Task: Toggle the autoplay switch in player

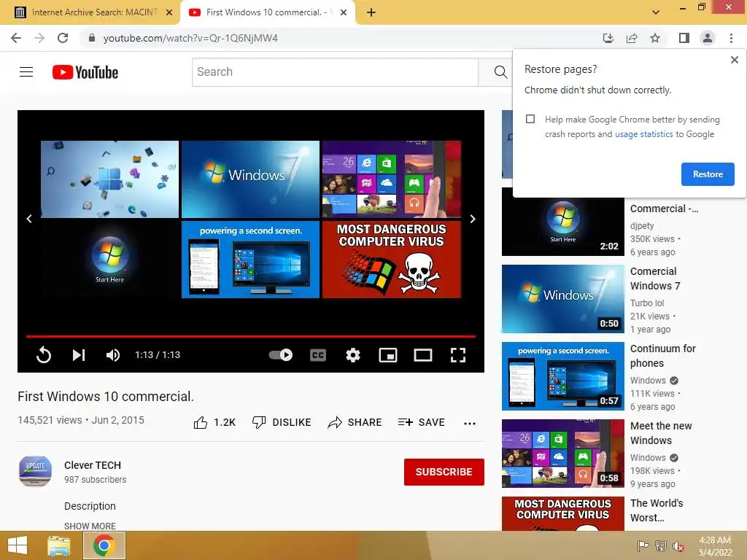Action: (281, 355)
